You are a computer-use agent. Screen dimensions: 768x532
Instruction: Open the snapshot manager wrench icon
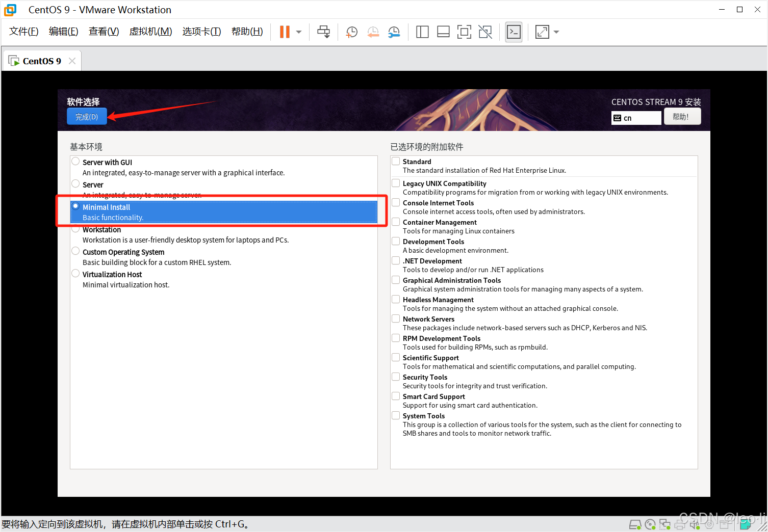tap(394, 32)
